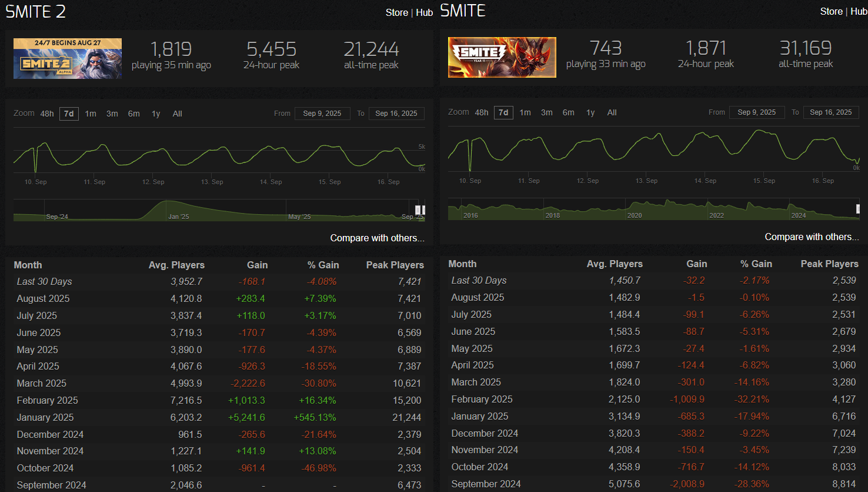Select SMITE 2 all-time peak 21,244

pos(372,49)
